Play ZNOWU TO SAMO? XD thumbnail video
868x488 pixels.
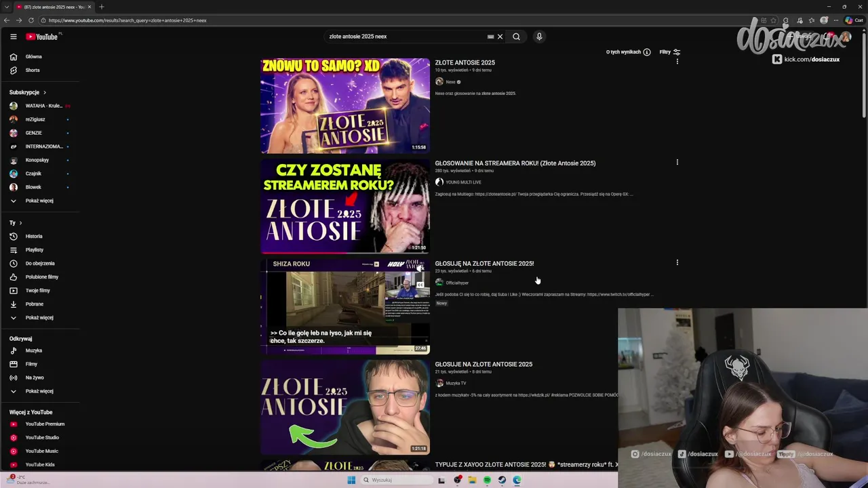pyautogui.click(x=345, y=106)
